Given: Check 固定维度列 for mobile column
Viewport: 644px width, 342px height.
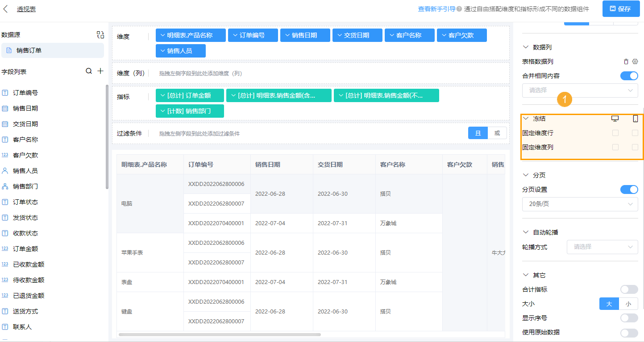Looking at the screenshot, I should pyautogui.click(x=635, y=147).
